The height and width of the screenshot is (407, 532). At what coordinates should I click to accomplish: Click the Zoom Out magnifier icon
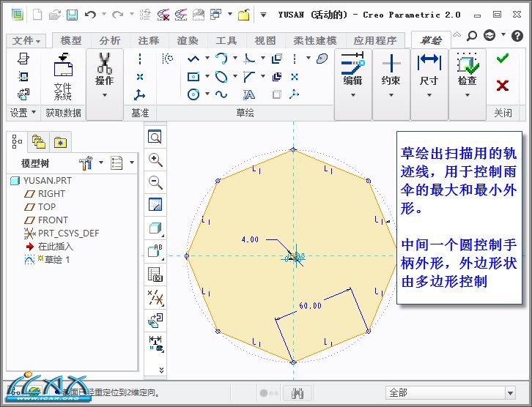point(155,182)
